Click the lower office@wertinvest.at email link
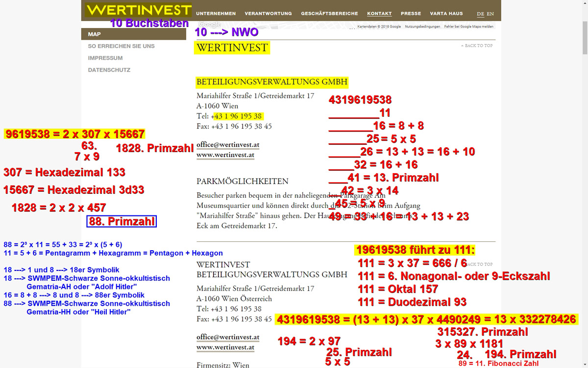The image size is (588, 368). tap(228, 337)
